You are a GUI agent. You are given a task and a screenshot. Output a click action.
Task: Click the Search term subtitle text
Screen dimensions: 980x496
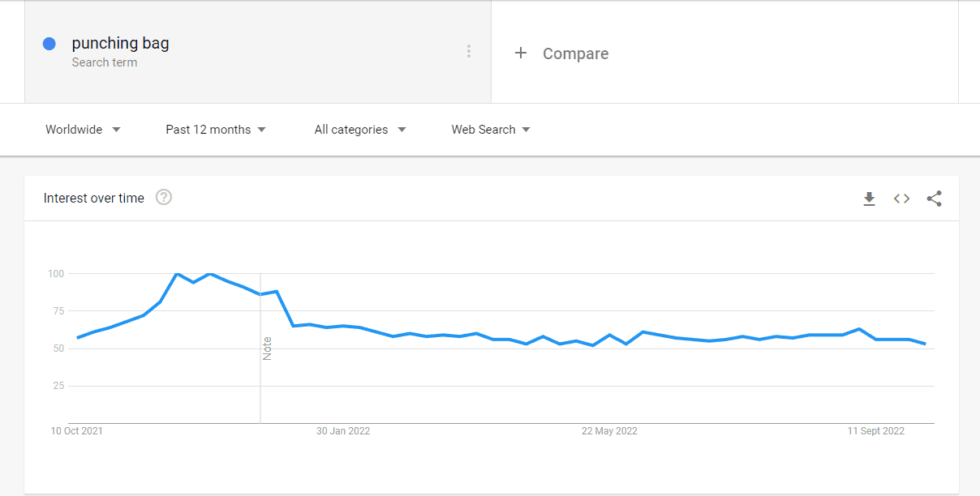[x=104, y=62]
